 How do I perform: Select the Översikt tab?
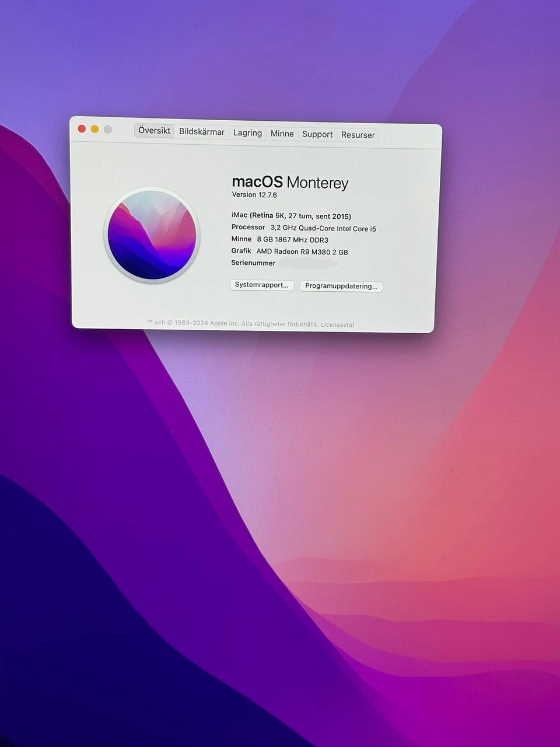click(x=155, y=131)
